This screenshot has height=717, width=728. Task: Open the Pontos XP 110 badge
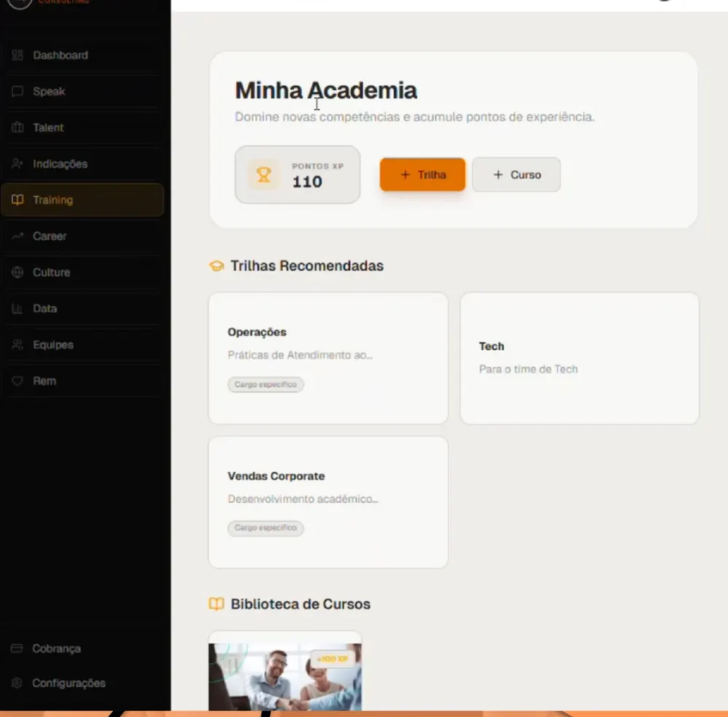tap(298, 175)
